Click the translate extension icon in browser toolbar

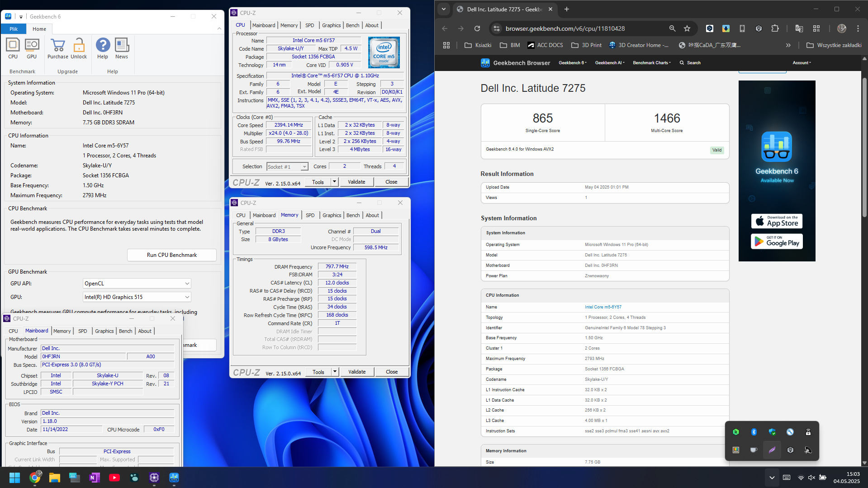(799, 28)
